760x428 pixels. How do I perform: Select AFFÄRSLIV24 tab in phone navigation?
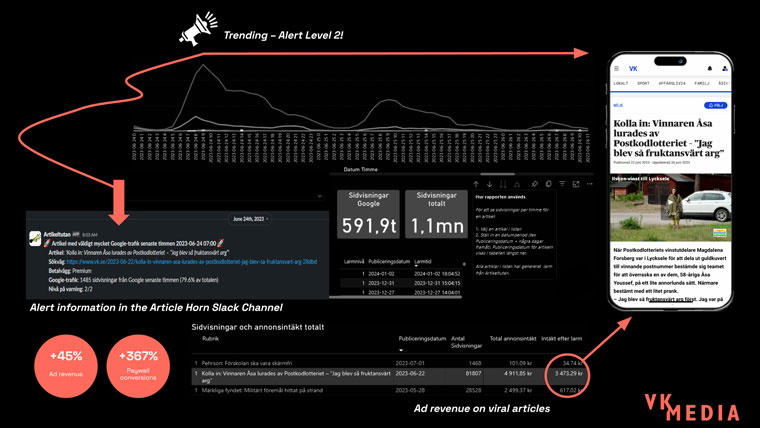(672, 83)
